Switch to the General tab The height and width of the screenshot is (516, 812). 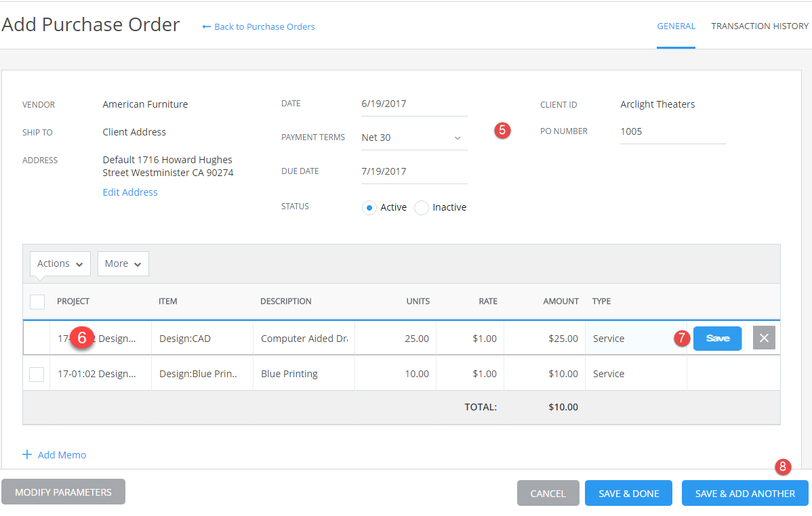676,26
